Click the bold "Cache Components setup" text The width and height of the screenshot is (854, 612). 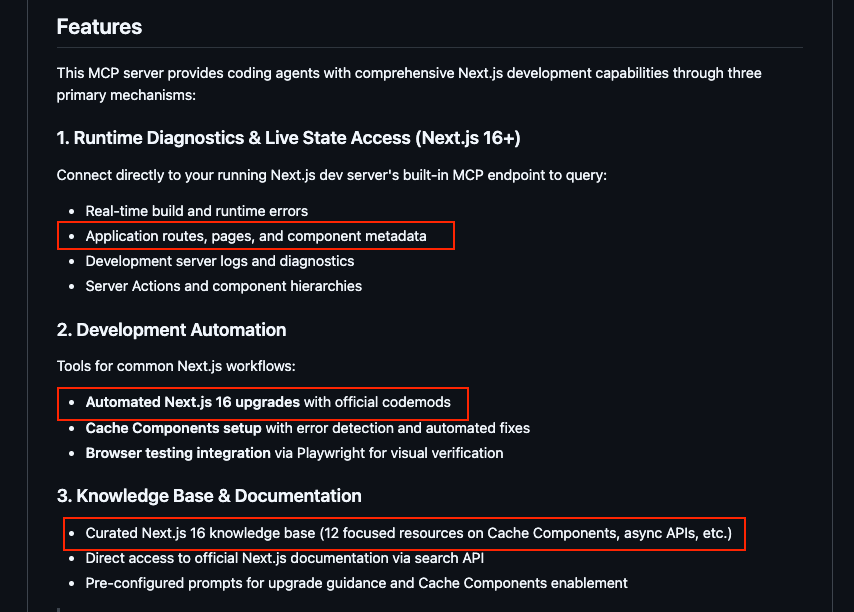pos(173,428)
